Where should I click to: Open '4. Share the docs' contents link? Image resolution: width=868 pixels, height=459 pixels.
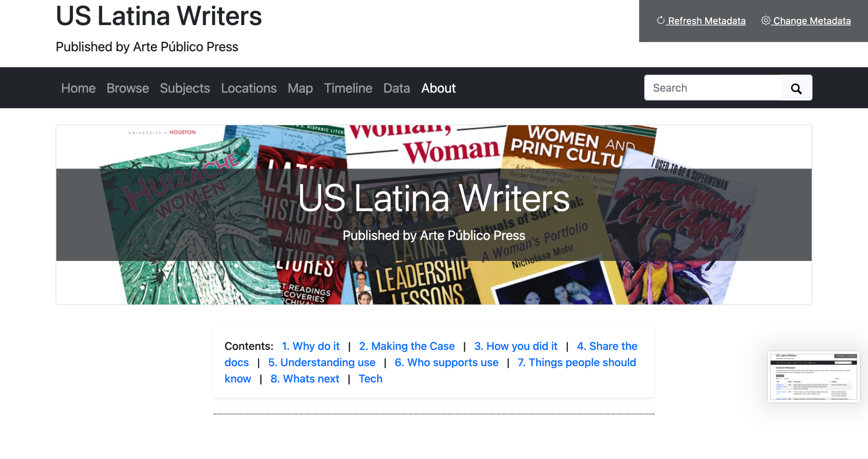click(x=607, y=346)
